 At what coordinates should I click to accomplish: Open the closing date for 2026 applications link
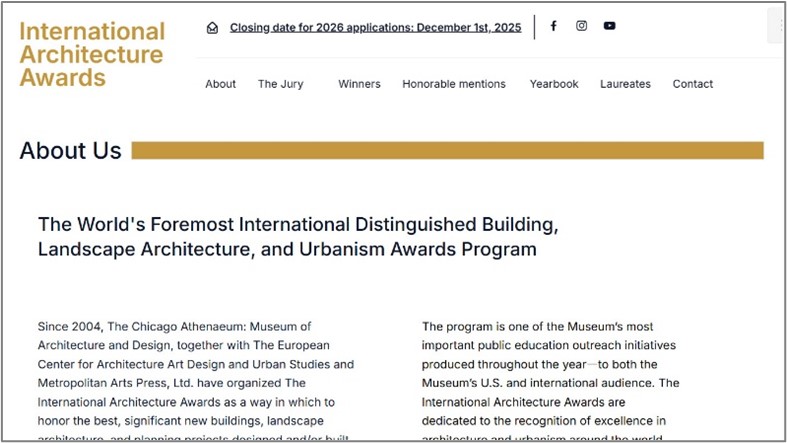[375, 28]
